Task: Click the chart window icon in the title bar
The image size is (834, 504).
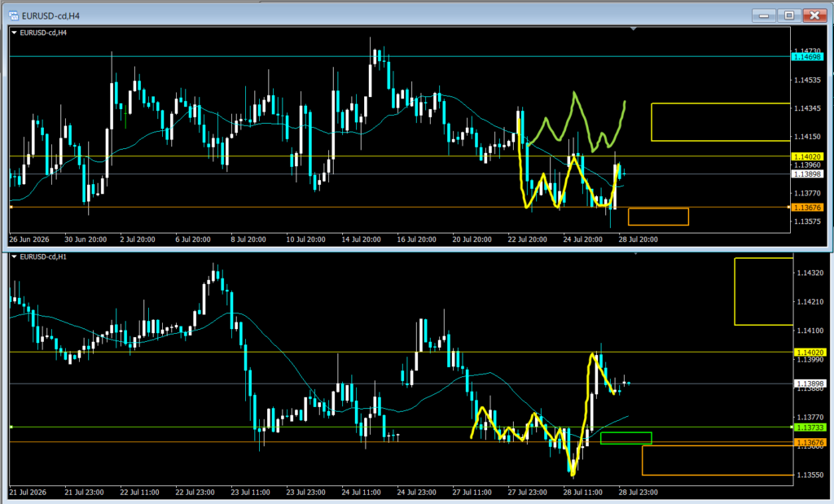Action: (x=13, y=15)
